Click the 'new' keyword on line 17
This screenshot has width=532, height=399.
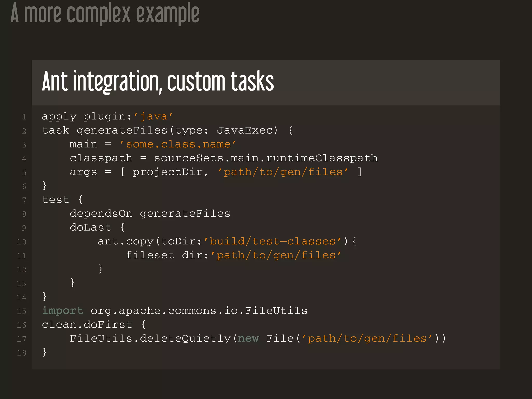click(x=248, y=338)
